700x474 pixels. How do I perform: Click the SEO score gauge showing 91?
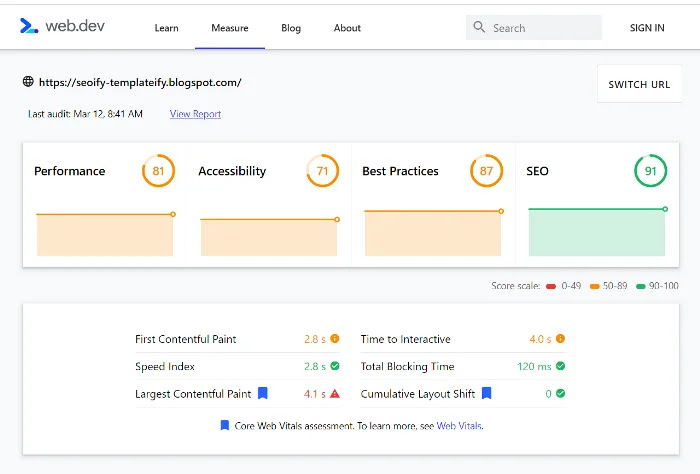click(x=650, y=171)
